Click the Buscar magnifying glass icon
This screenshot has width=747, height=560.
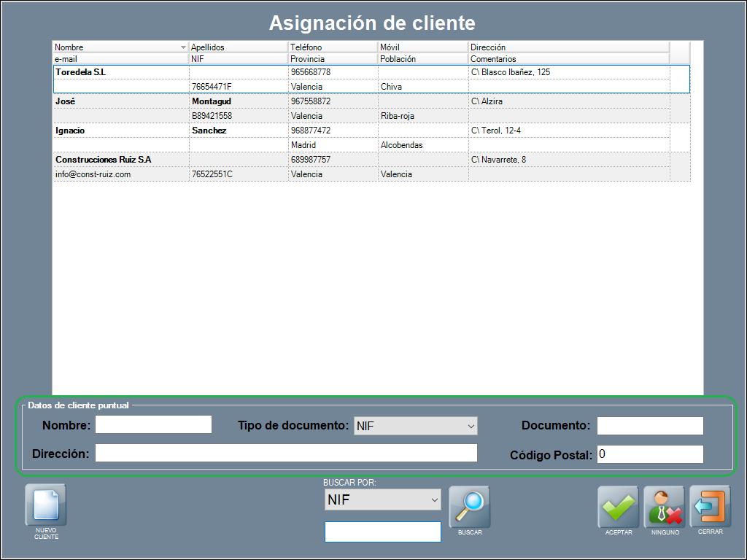pyautogui.click(x=469, y=506)
